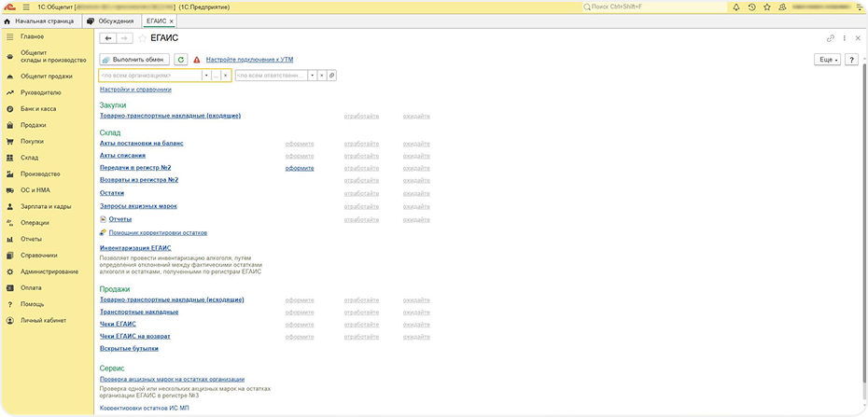Open Запросы акцизных марок link

(138, 206)
